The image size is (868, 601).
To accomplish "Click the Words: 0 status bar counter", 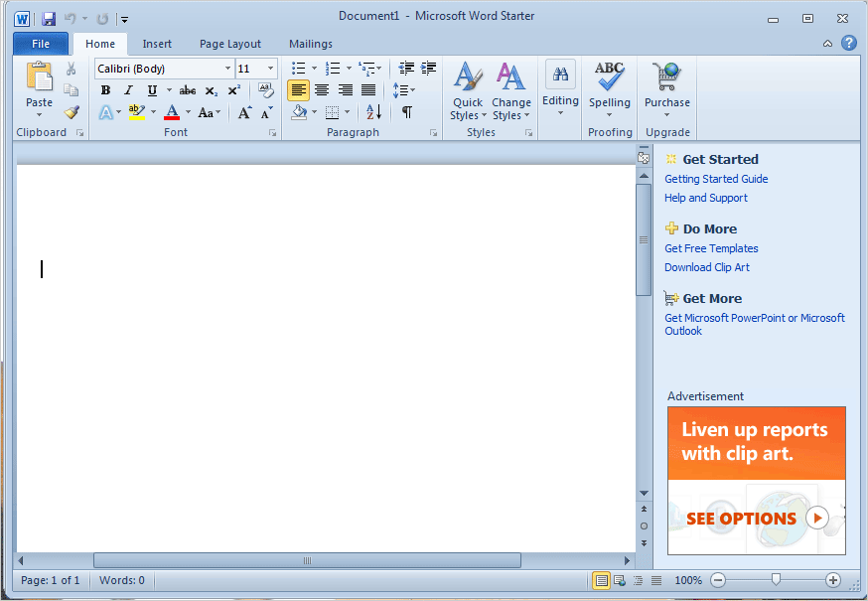I will pos(122,580).
